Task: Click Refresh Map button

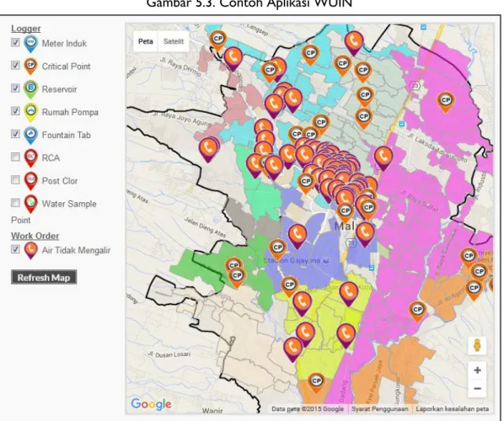Action: pyautogui.click(x=44, y=277)
